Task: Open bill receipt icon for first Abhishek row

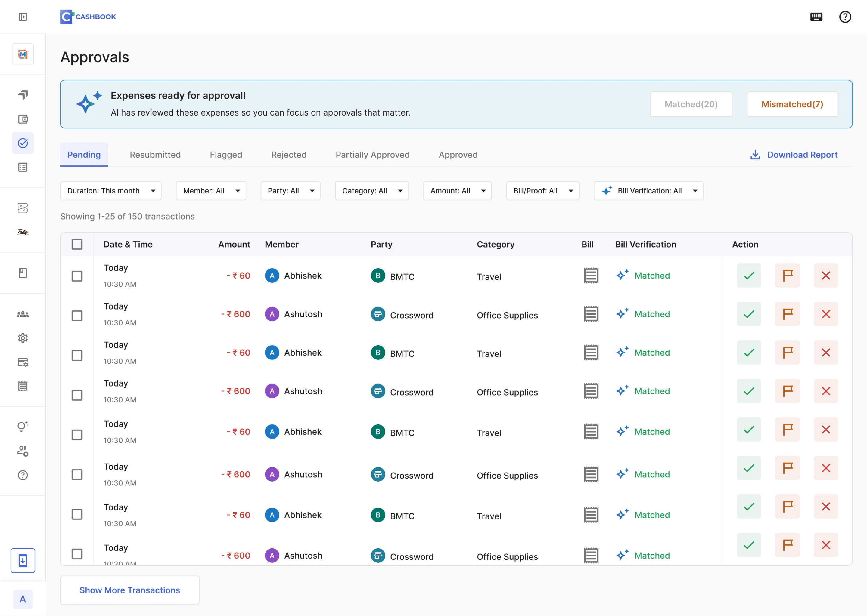Action: point(591,276)
